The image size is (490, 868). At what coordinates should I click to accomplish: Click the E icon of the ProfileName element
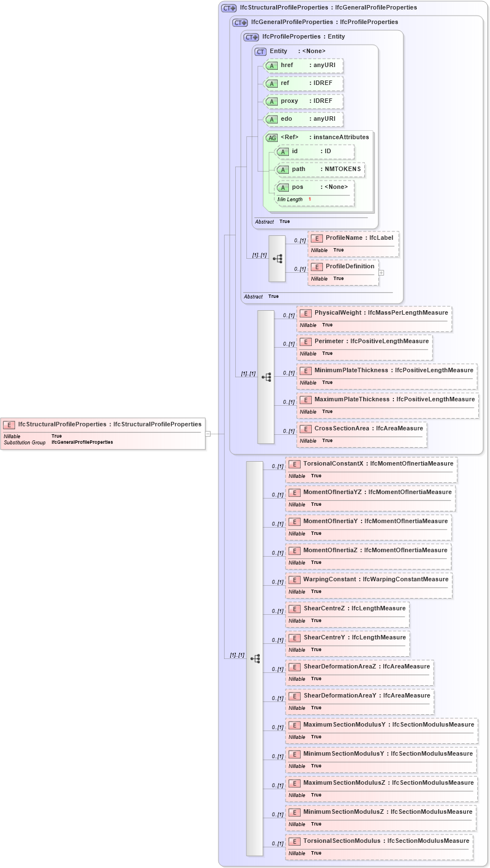[x=317, y=238]
